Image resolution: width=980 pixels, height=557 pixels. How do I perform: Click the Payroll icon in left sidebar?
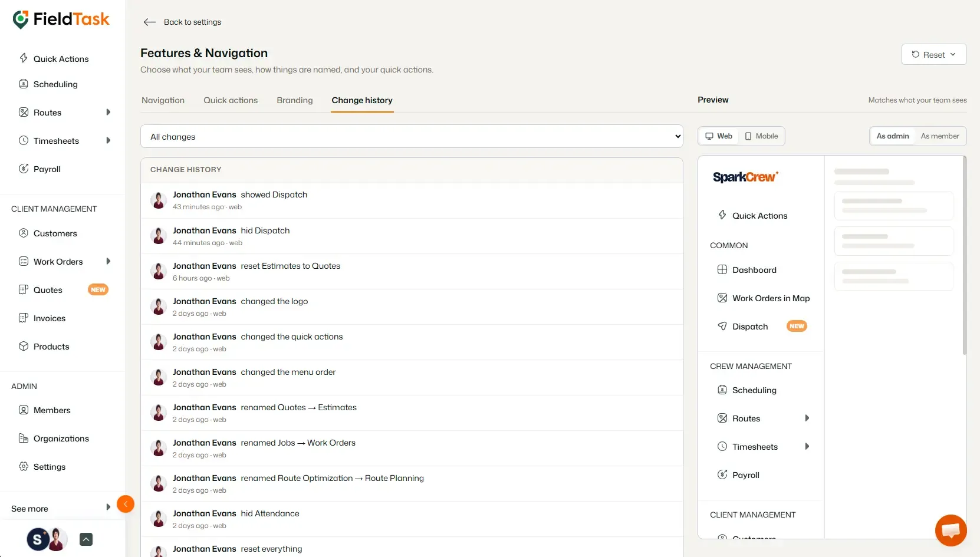24,169
